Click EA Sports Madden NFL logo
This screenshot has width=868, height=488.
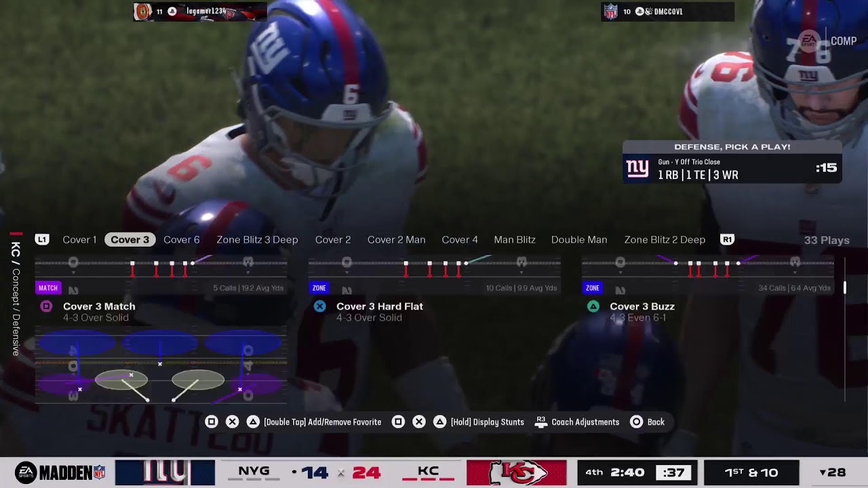click(60, 472)
